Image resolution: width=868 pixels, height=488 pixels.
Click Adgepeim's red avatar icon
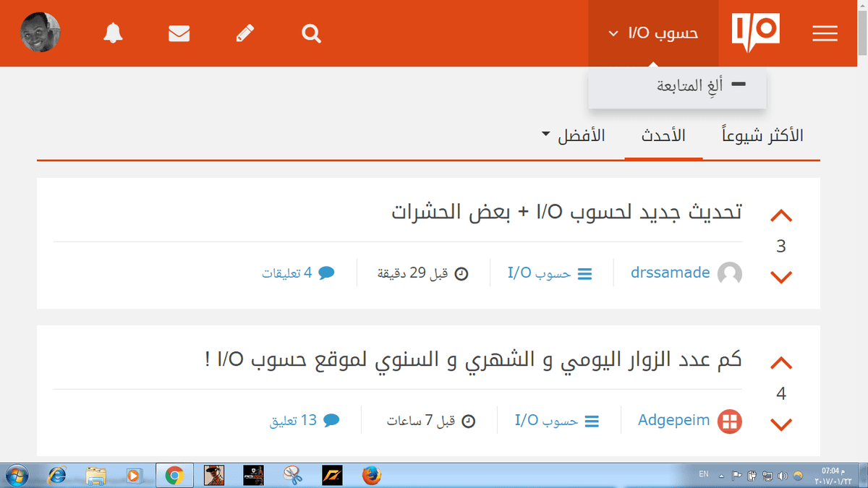tap(730, 421)
